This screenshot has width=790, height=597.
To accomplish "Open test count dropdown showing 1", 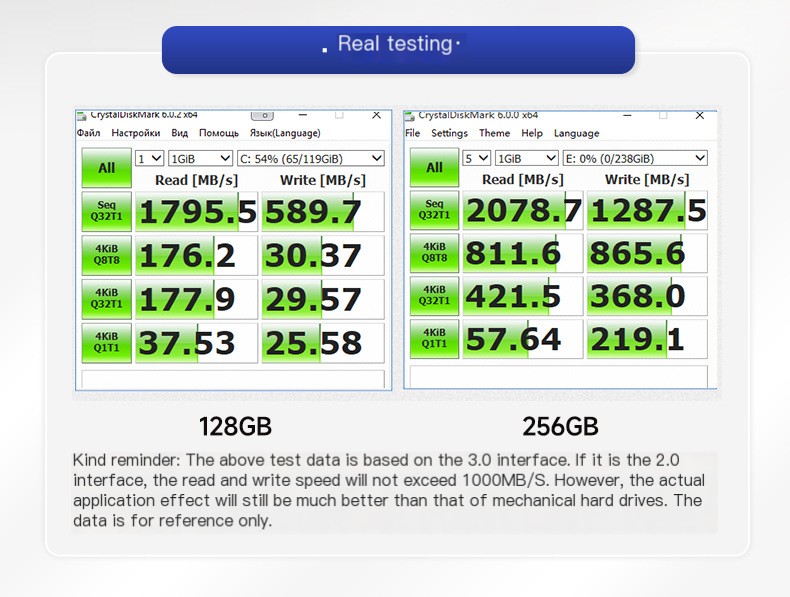I will coord(149,158).
